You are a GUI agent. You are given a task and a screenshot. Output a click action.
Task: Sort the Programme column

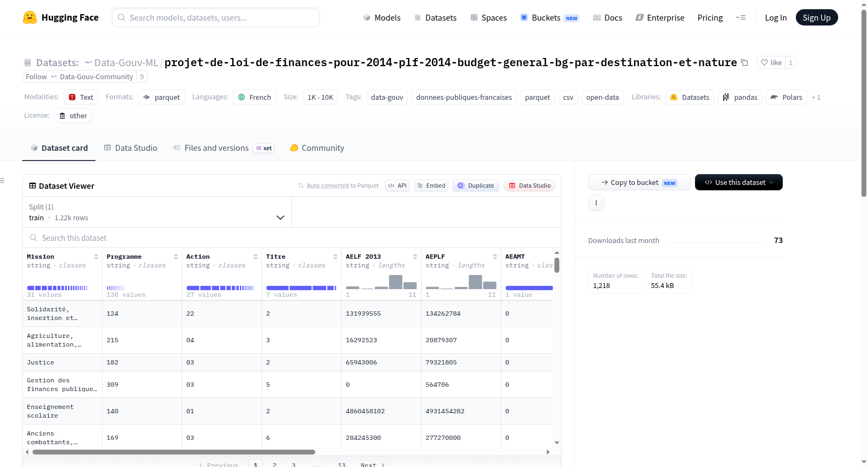tap(176, 257)
